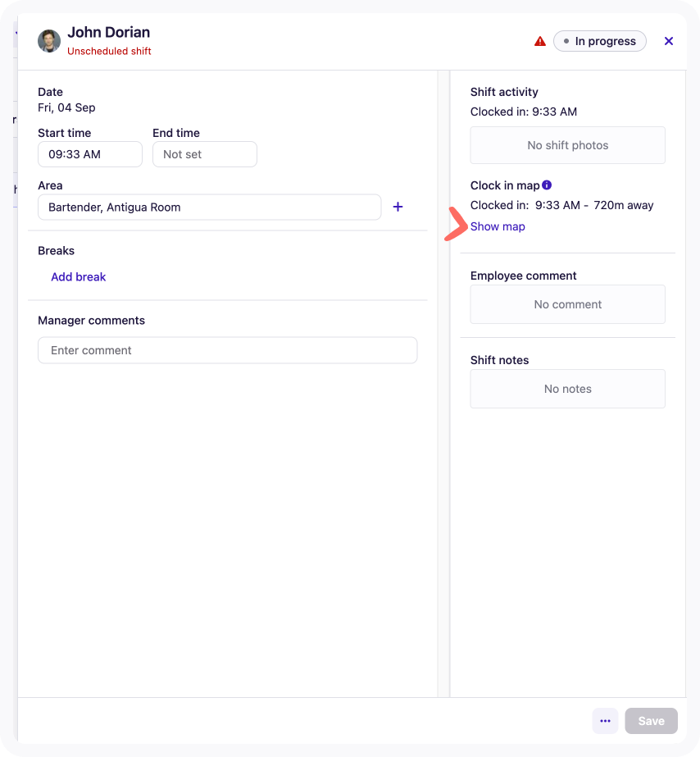
Task: Click the Add break link
Action: click(x=78, y=276)
